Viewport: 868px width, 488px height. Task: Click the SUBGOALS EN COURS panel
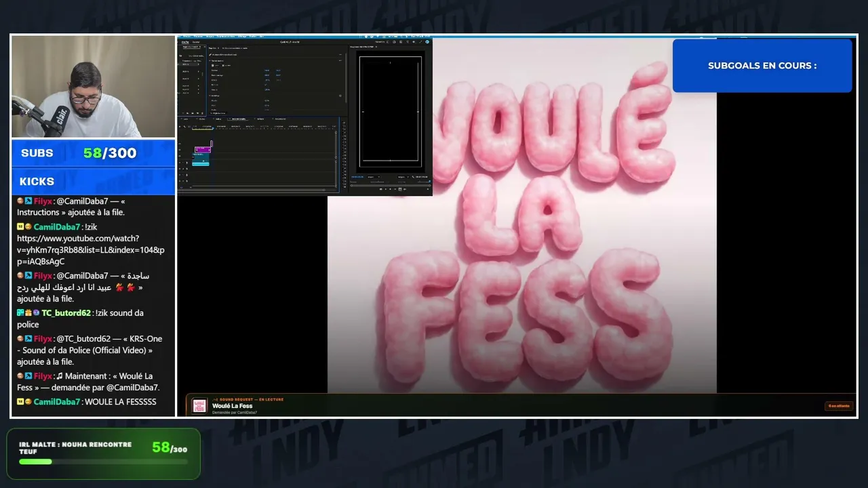[x=762, y=66]
